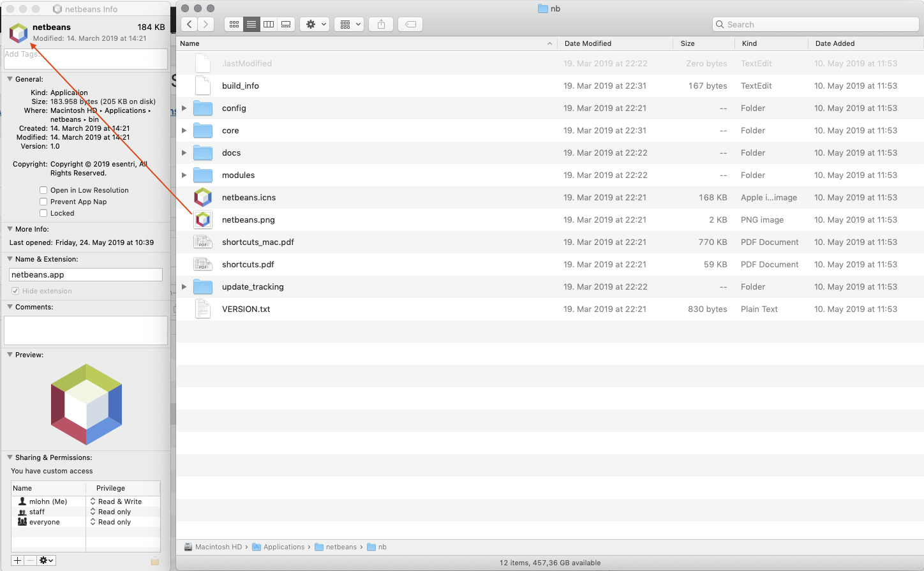Enable the Open in Low Resolution checkbox
924x571 pixels.
pos(43,189)
